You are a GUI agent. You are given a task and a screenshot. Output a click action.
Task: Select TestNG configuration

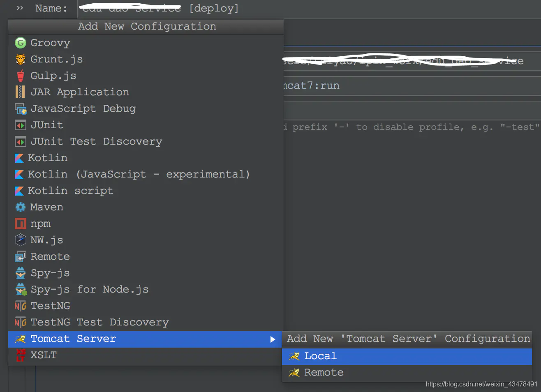[x=146, y=306]
